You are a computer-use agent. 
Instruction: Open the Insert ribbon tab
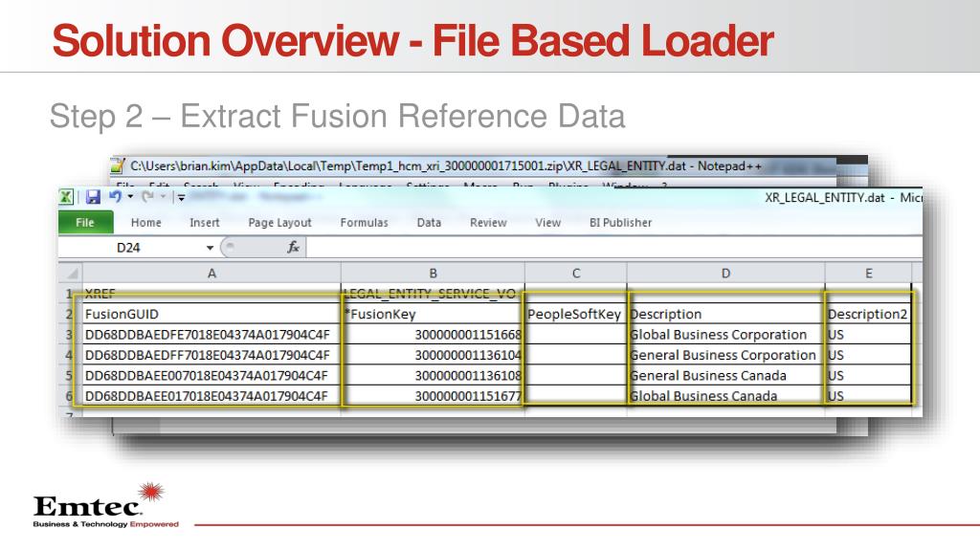[x=205, y=222]
